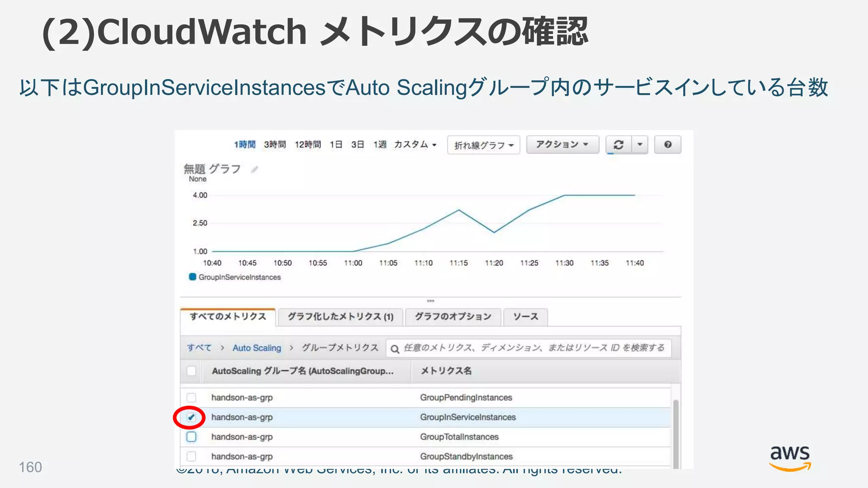This screenshot has height=488, width=868.
Task: Click the 無題 グラフ title text
Action: click(212, 169)
